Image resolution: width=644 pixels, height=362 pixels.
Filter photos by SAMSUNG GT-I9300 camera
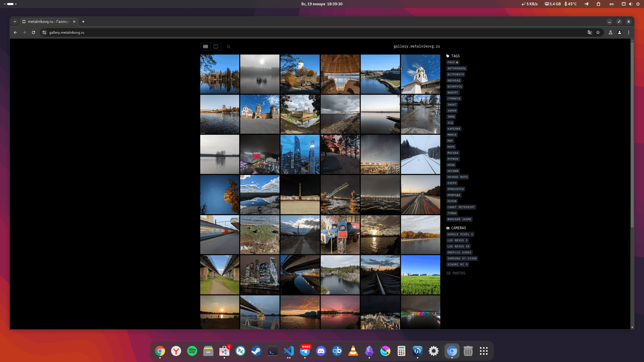click(462, 258)
